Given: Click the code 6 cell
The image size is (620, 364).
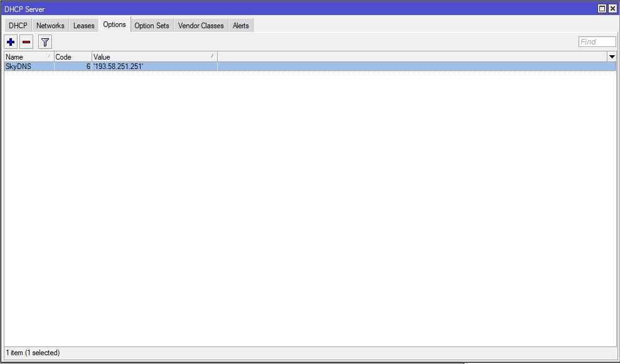Looking at the screenshot, I should (x=73, y=67).
